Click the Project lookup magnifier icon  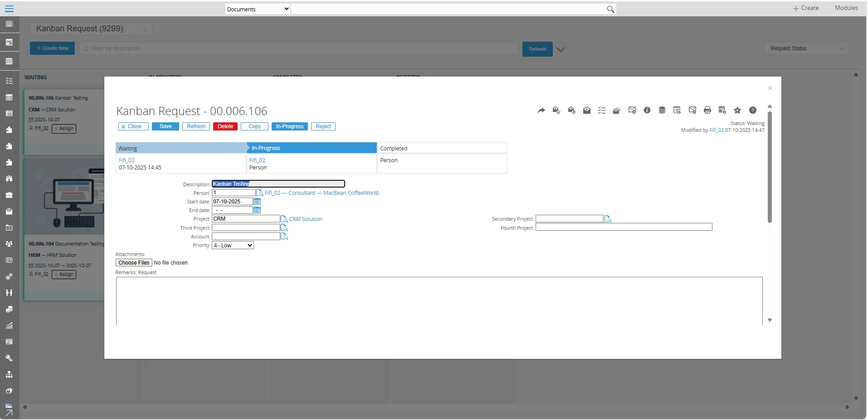[x=284, y=219]
